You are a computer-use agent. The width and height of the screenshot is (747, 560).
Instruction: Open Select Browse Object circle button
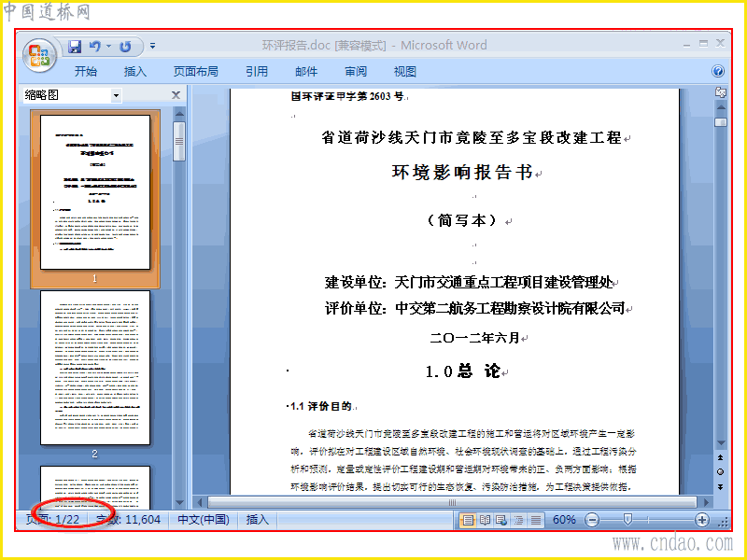[721, 472]
